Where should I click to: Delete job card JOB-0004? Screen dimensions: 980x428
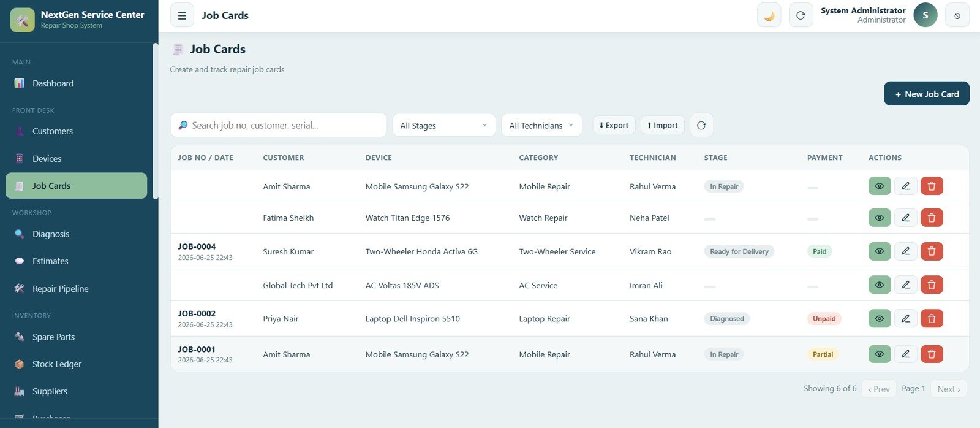click(x=932, y=251)
